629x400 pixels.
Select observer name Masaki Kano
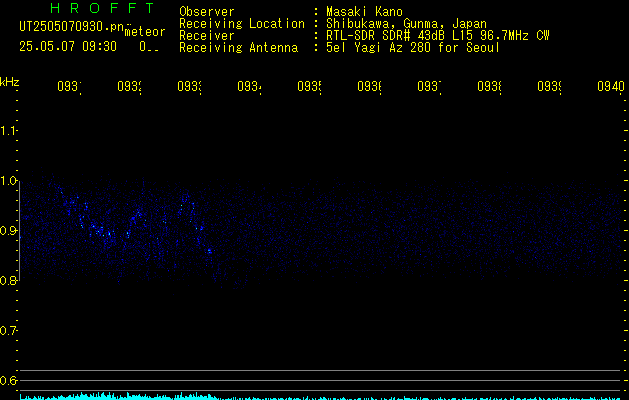coord(364,11)
